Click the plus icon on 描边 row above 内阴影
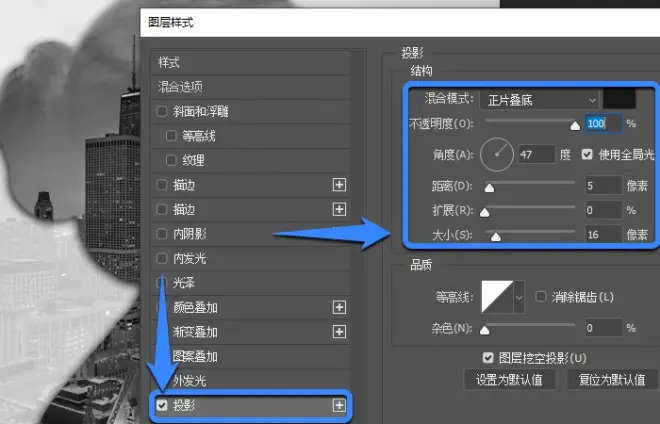The width and height of the screenshot is (660, 424). [339, 209]
